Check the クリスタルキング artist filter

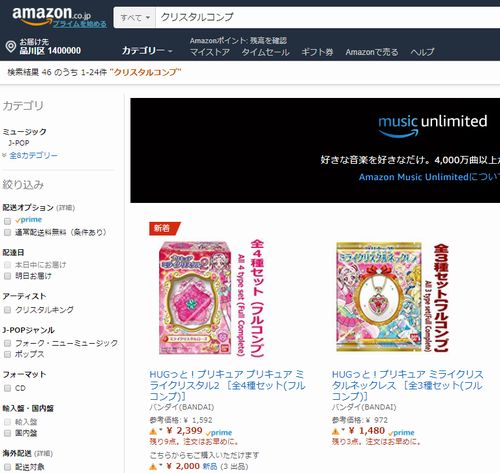tap(7, 310)
